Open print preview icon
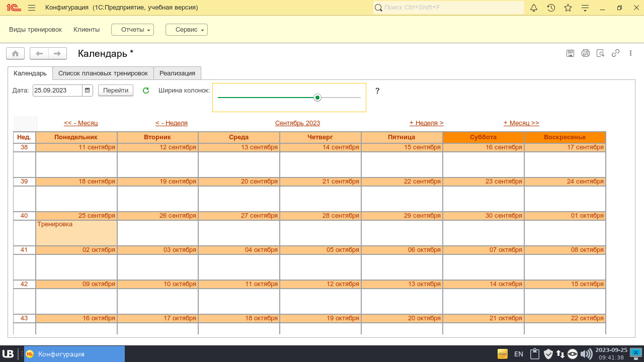This screenshot has height=362, width=644. point(600,53)
